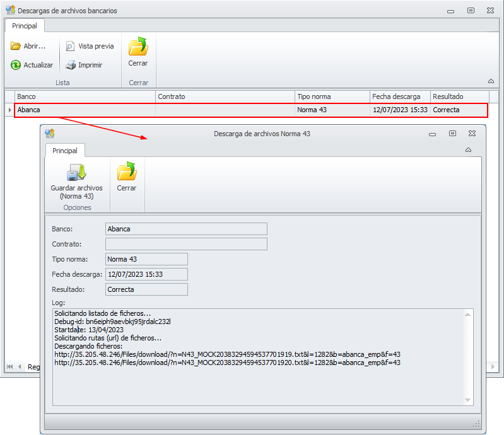Screen dimensions: 504x435
Task: Go to previous record navigator button
Action: click(x=20, y=366)
